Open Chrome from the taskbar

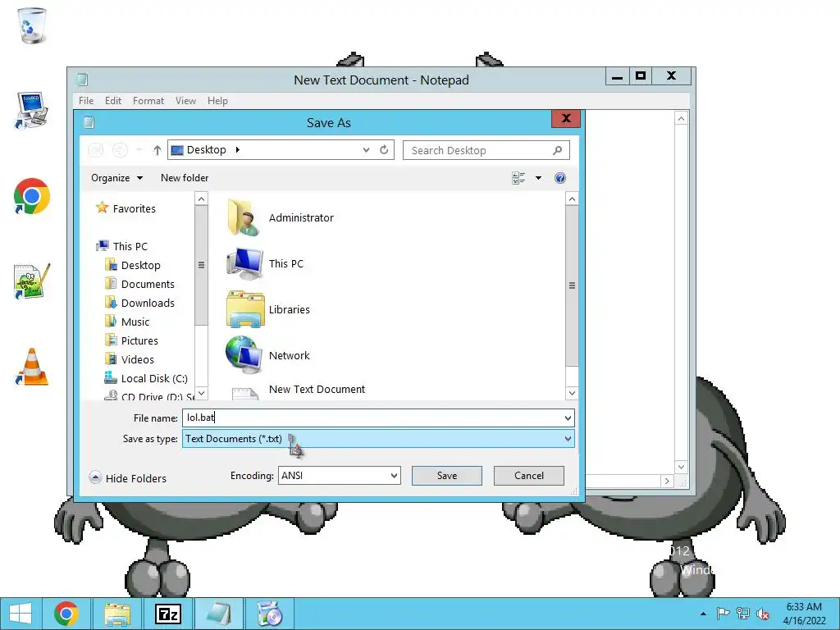point(66,614)
